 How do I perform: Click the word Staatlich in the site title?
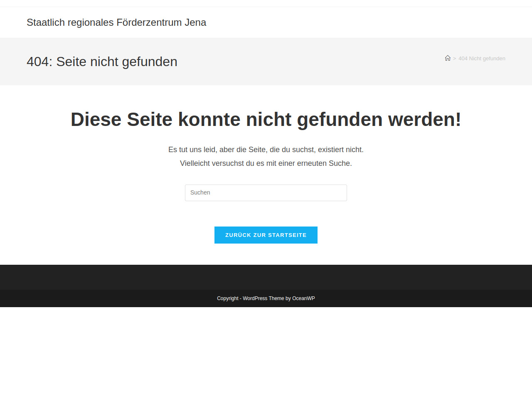46,22
